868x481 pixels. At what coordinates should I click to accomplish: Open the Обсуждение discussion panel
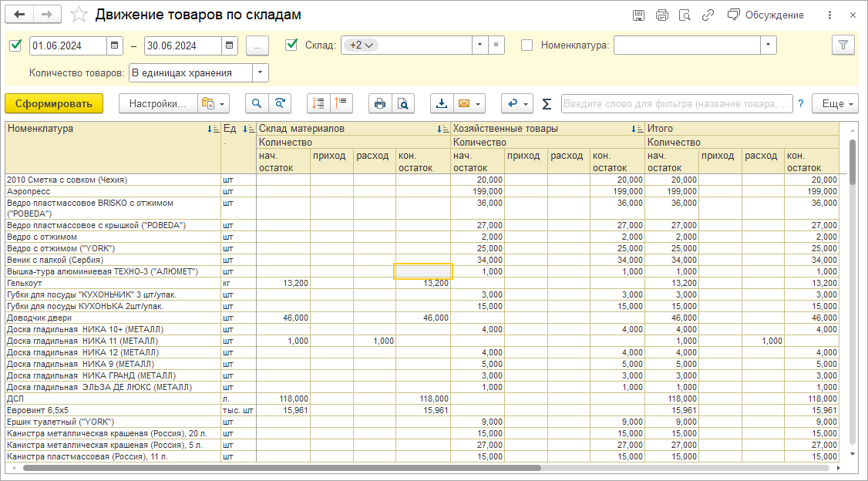(x=765, y=15)
